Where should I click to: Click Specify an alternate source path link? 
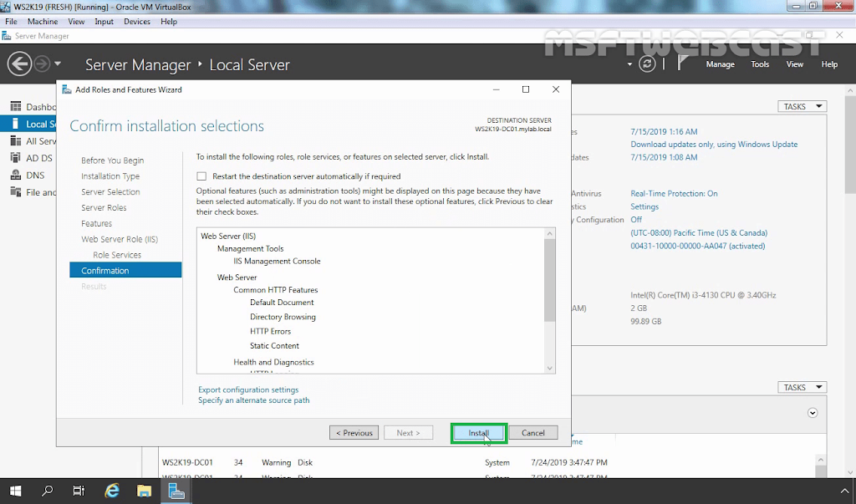coord(254,400)
